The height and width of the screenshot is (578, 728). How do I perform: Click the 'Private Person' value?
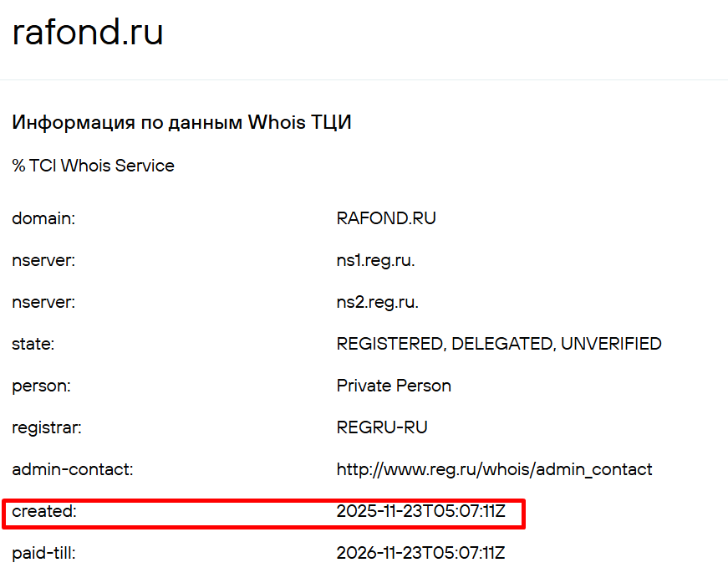point(394,386)
